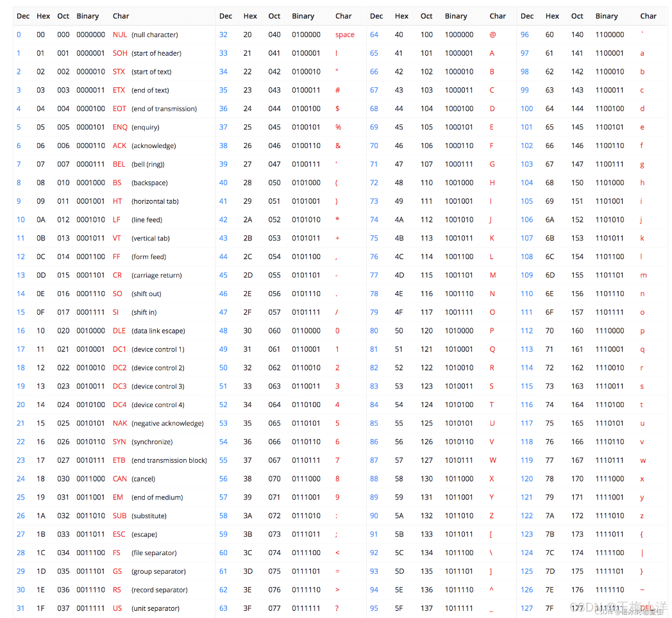The height and width of the screenshot is (618, 672).
Task: Click the leftmost Binary column header
Action: (x=88, y=16)
